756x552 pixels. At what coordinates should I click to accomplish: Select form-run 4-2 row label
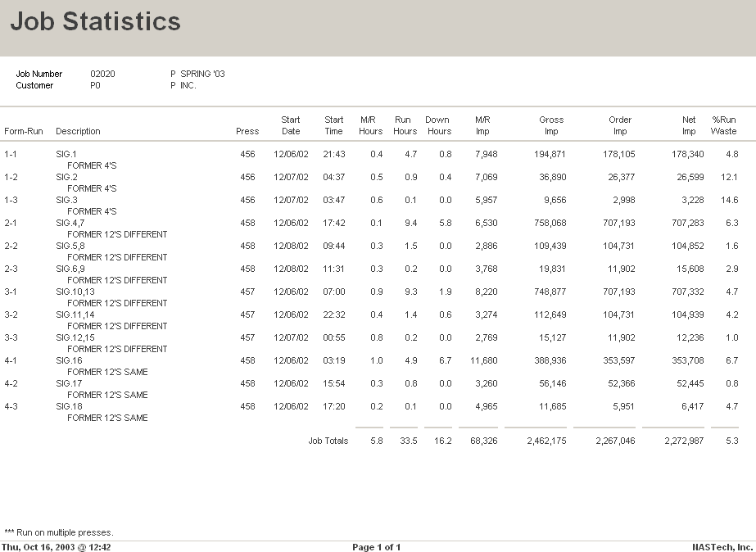pyautogui.click(x=11, y=384)
